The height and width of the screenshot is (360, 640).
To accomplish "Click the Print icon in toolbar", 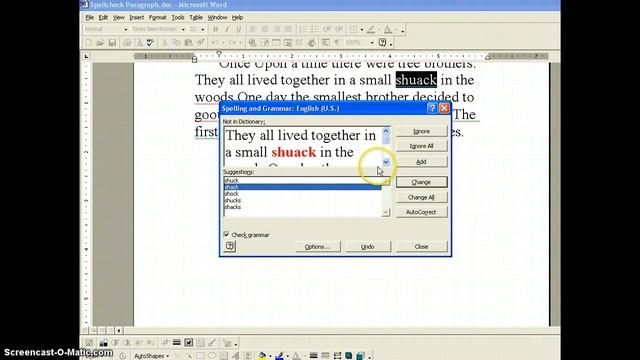I will coord(127,42).
